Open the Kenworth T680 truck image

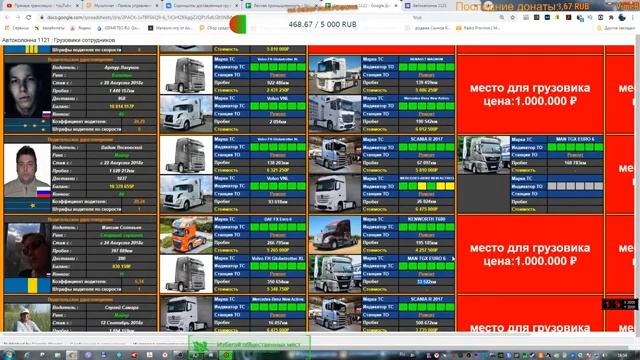coord(335,235)
